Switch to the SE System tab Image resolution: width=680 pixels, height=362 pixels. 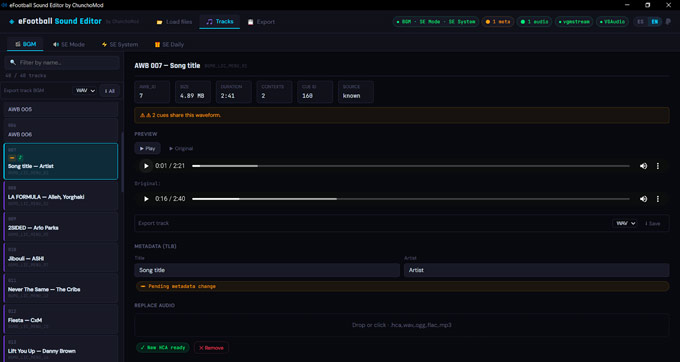(120, 44)
